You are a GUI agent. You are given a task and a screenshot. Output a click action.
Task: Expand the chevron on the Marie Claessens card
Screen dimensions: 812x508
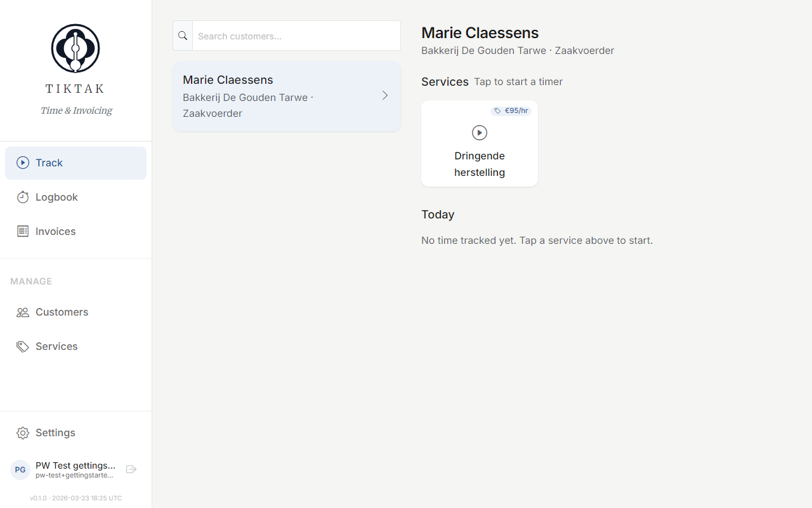click(384, 95)
